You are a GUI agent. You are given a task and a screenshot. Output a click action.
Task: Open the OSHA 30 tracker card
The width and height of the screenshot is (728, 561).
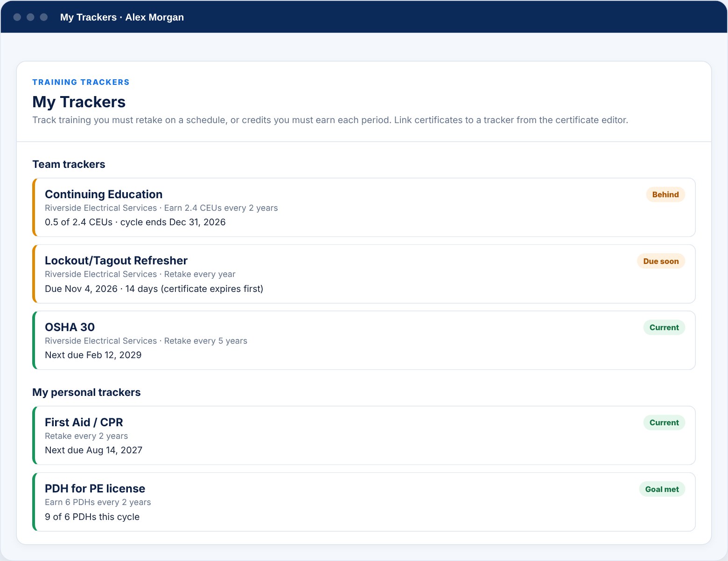tap(364, 340)
